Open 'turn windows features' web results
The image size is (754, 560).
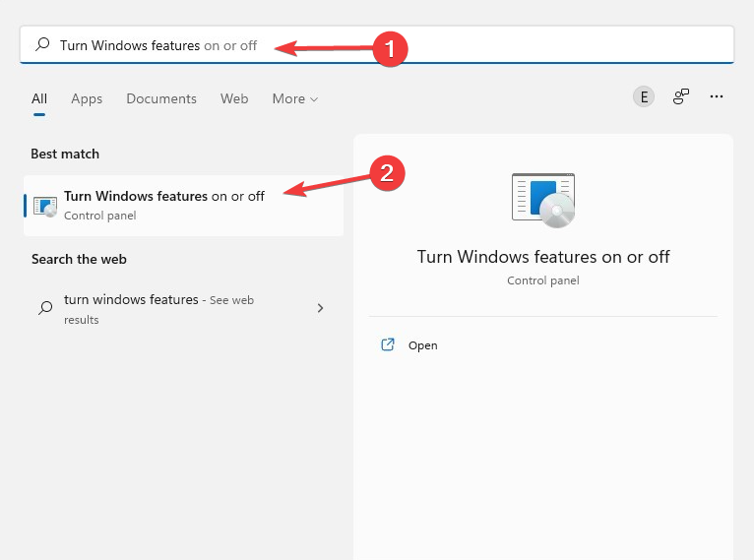click(x=184, y=309)
